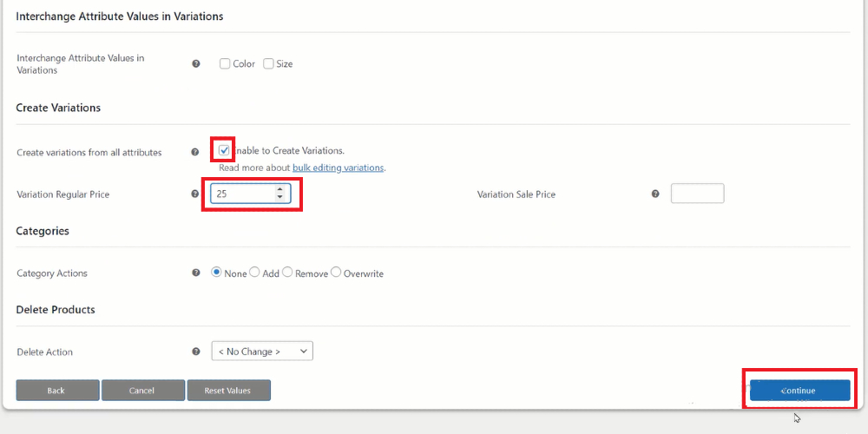Open the bulk editing variations link

(339, 168)
